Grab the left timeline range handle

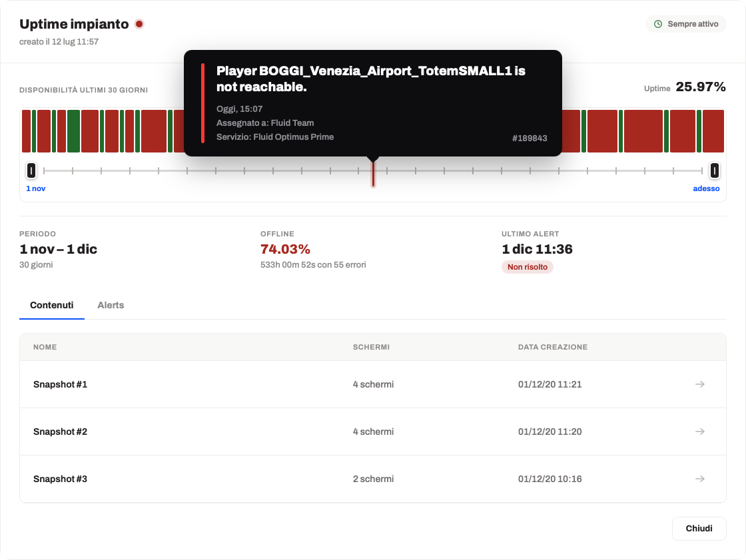coord(31,170)
